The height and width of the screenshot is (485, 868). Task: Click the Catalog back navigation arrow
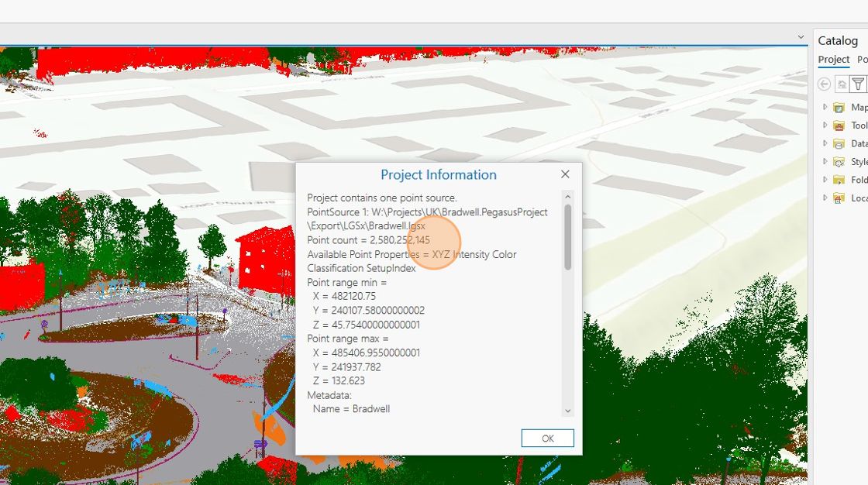[x=823, y=84]
